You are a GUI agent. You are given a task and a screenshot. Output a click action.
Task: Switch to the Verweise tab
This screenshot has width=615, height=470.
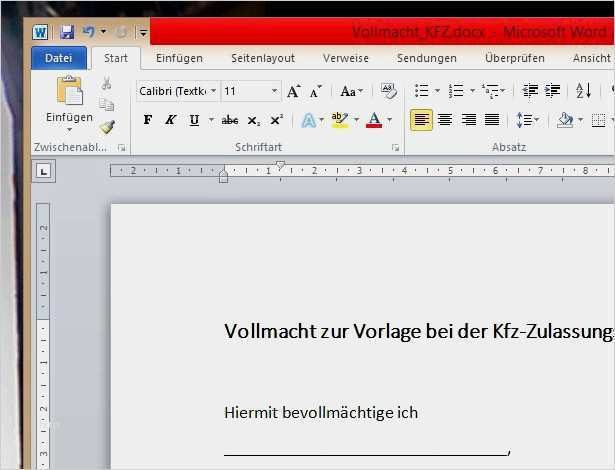coord(346,58)
